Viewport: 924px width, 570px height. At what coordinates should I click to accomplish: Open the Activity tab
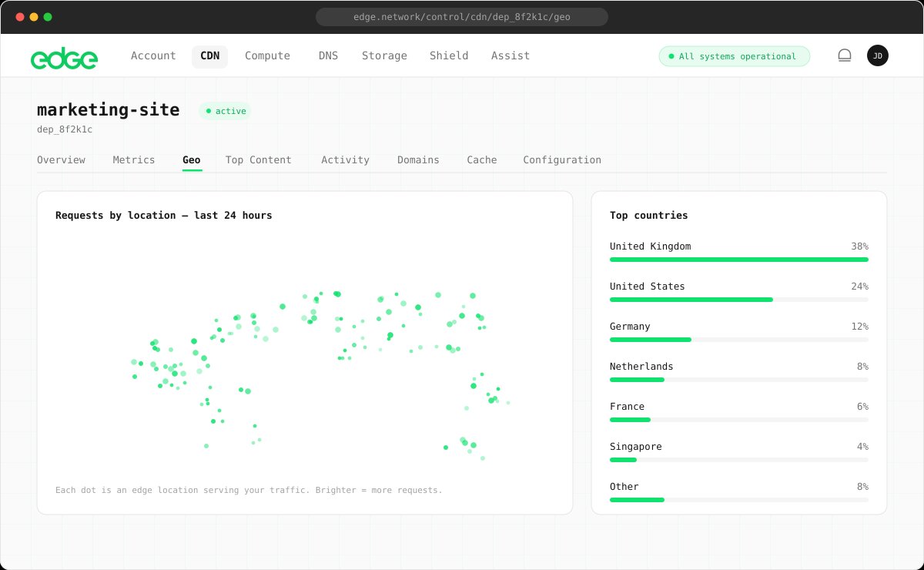tap(345, 160)
